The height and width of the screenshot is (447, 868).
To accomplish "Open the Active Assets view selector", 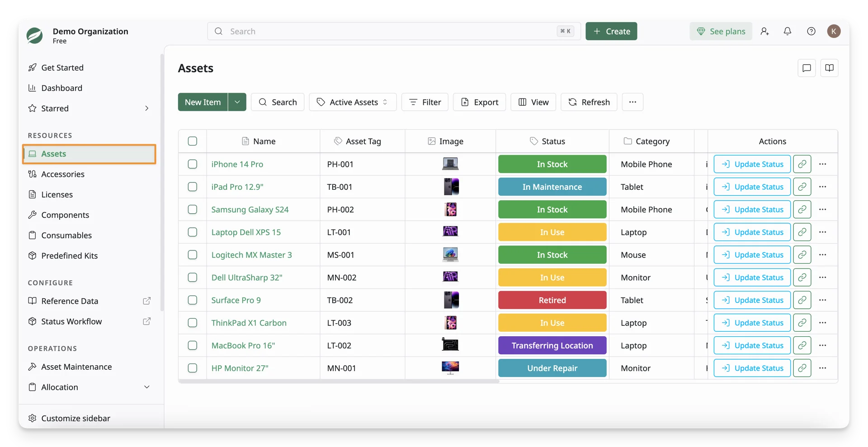I will click(x=353, y=102).
